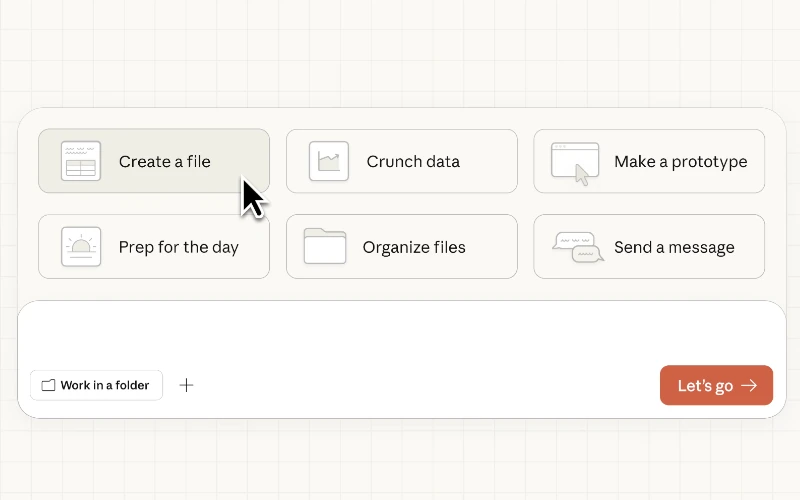Click the arrow icon inside Let's go

749,385
